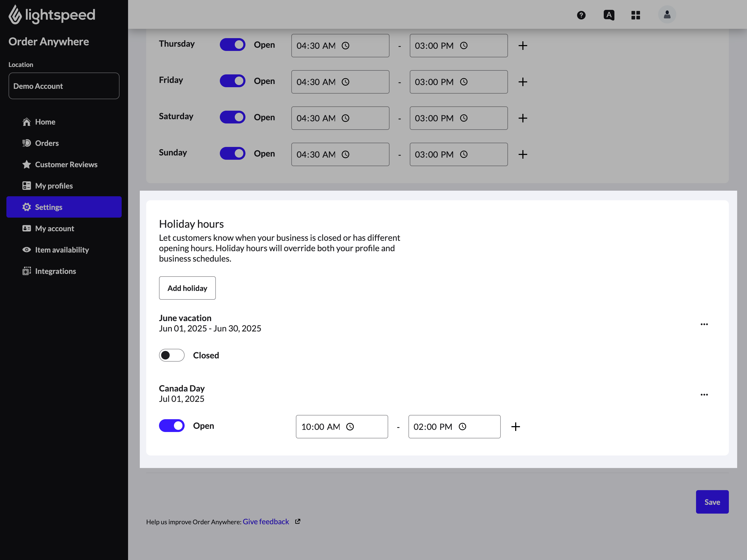Open the Demo Account location dropdown
Screen dimensions: 747x560
(x=64, y=86)
